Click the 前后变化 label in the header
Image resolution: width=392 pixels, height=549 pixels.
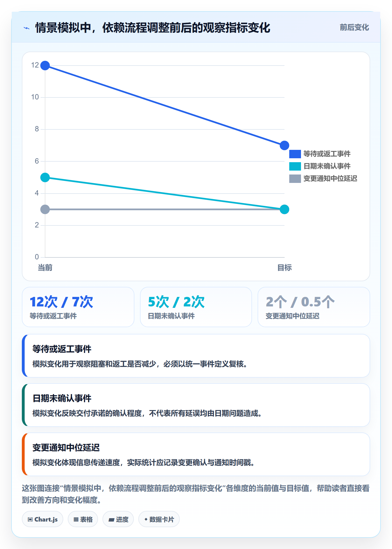coord(354,27)
